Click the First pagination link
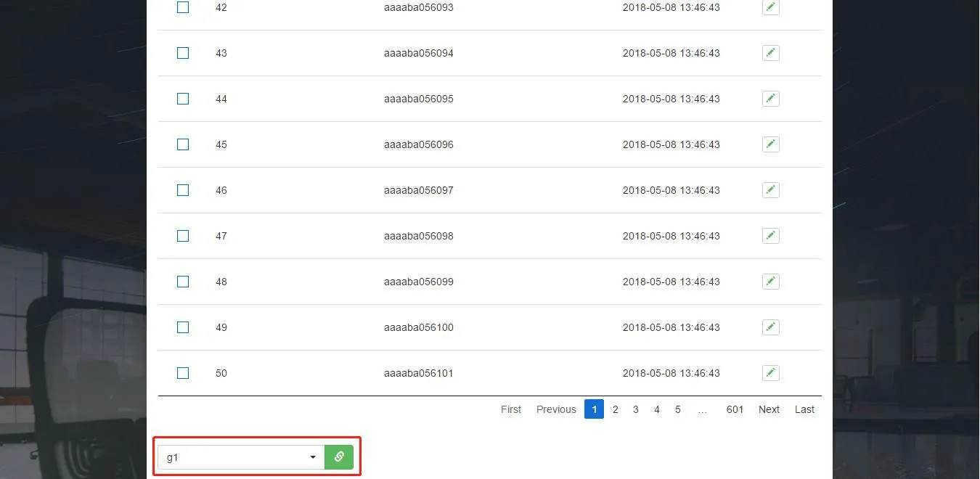Screen dimensions: 980x479 (x=510, y=409)
